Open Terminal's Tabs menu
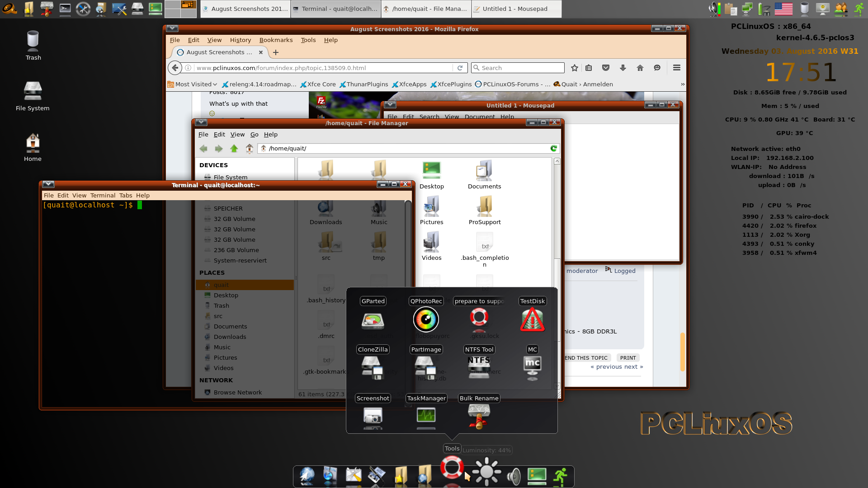868x488 pixels. coord(126,195)
